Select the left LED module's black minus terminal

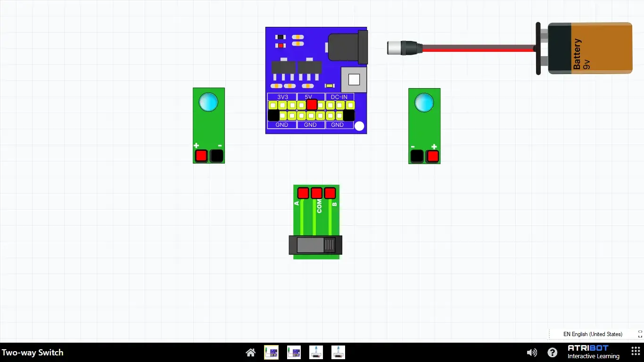tap(216, 156)
